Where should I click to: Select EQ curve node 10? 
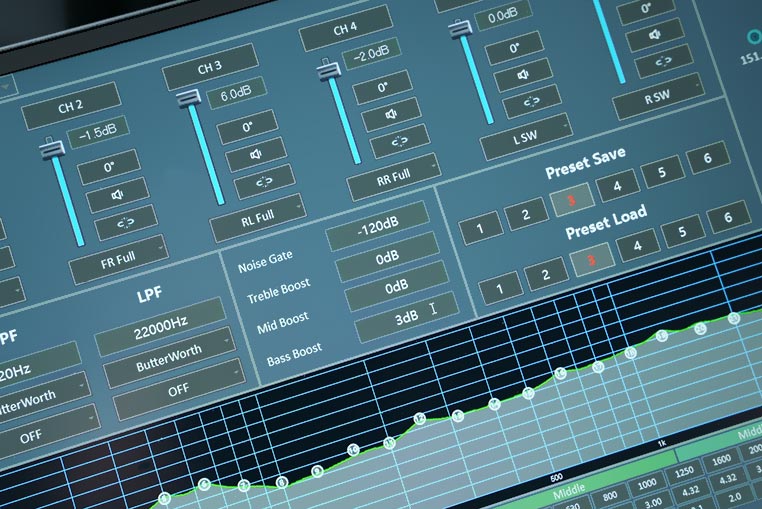[353, 450]
